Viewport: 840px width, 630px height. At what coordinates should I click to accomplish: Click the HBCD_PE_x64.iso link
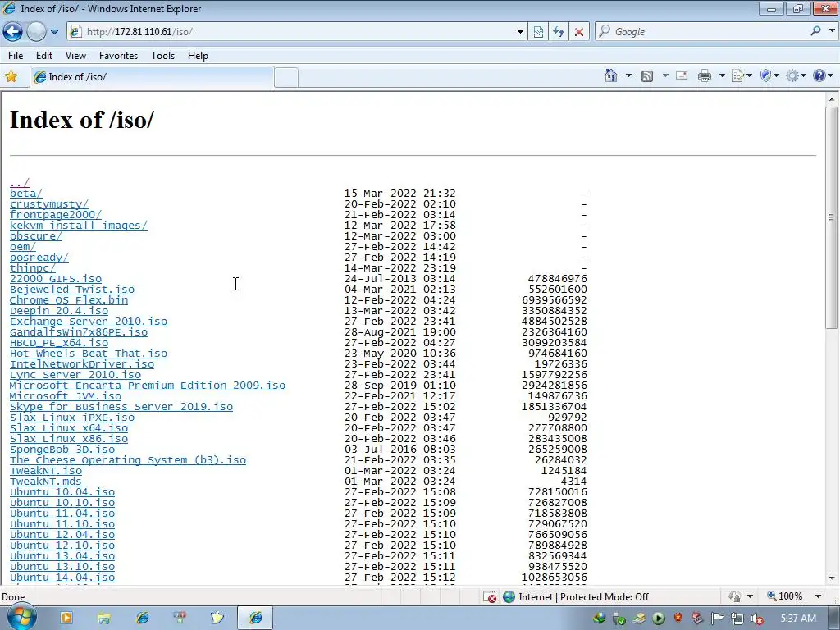pos(59,343)
